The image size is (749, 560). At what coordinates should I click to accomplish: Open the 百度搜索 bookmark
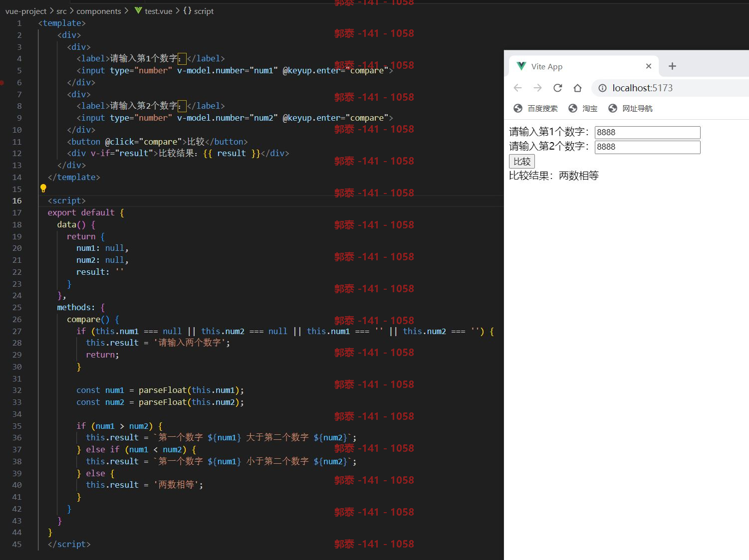[x=535, y=108]
